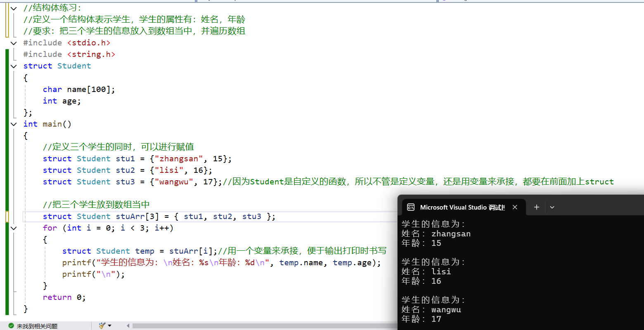This screenshot has width=644, height=330.
Task: Click the //结构体练习 comment
Action: 52,8
